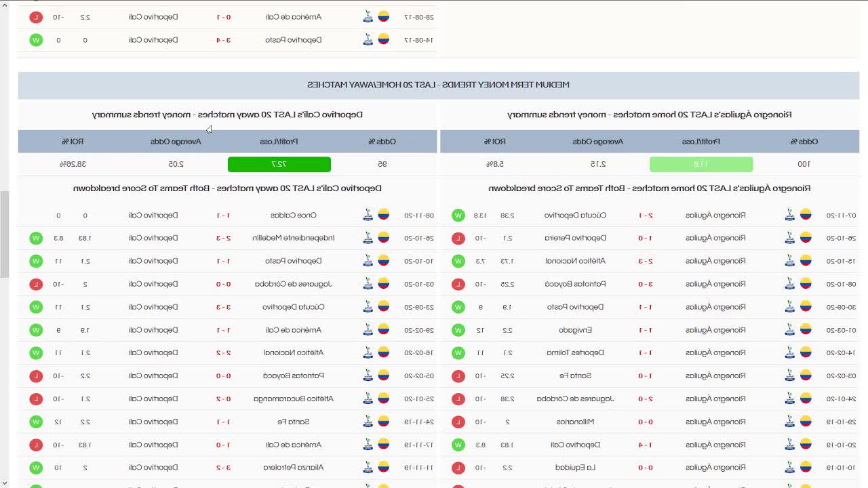Select team name La Equidad
This screenshot has height=488, width=868.
[x=576, y=467]
